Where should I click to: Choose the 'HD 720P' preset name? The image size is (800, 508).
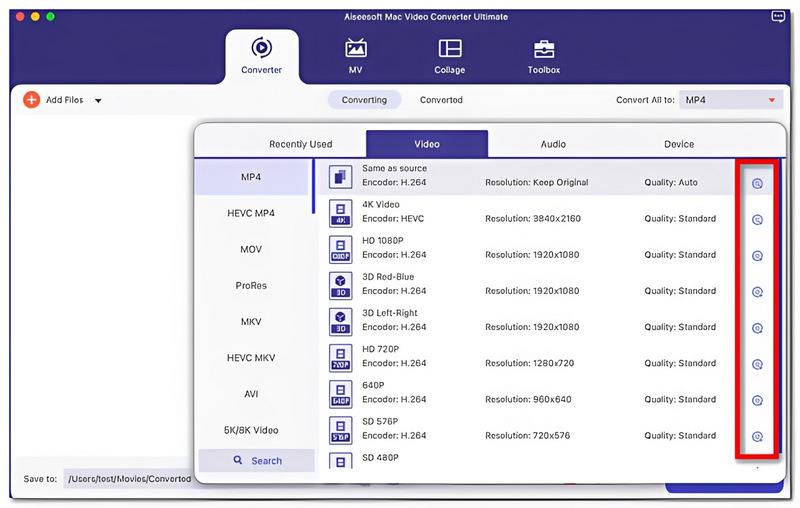(381, 349)
